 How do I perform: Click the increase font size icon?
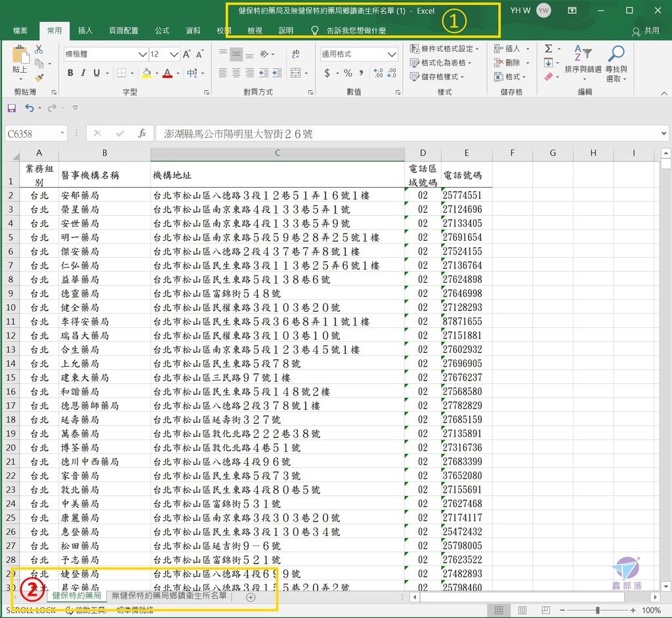187,54
